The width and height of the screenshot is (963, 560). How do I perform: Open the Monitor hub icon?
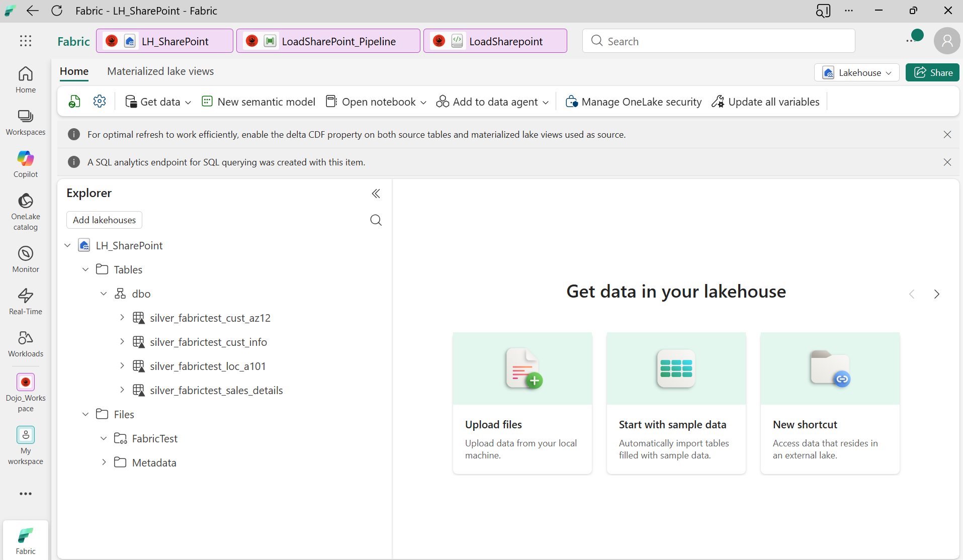[x=26, y=259]
